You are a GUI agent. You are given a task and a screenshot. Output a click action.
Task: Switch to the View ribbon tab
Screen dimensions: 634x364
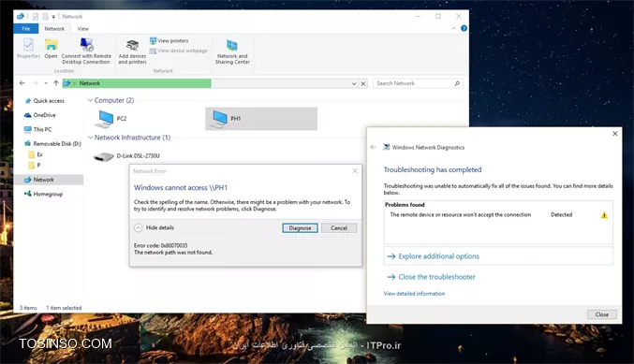(x=83, y=29)
